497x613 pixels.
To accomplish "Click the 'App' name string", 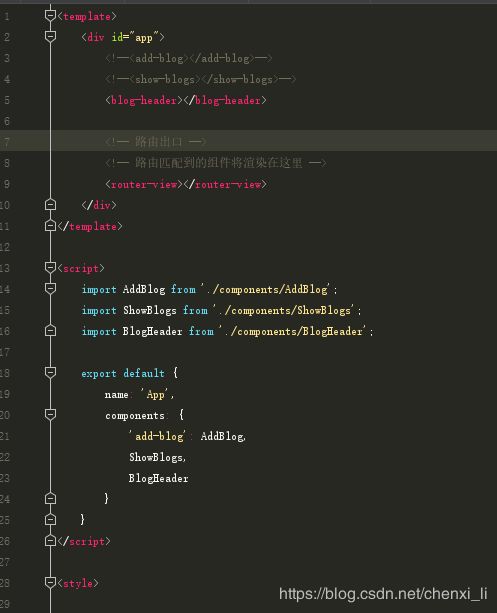I will pyautogui.click(x=155, y=394).
